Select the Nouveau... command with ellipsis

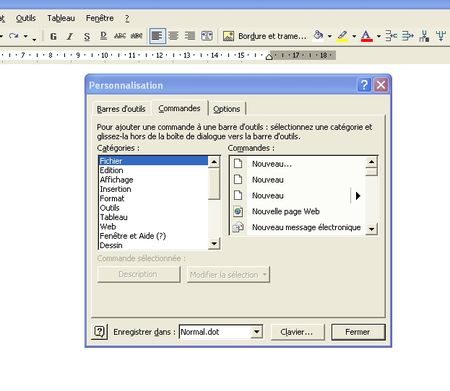tap(298, 164)
